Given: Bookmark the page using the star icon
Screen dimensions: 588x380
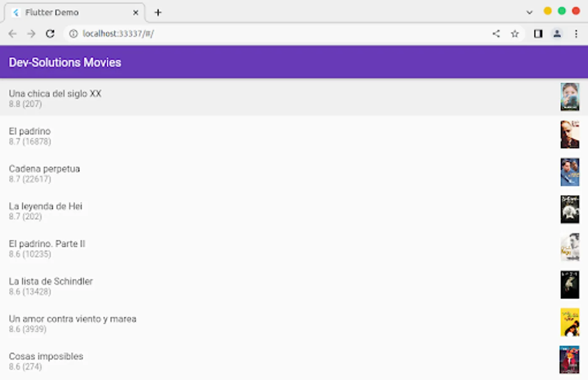Looking at the screenshot, I should pyautogui.click(x=515, y=34).
